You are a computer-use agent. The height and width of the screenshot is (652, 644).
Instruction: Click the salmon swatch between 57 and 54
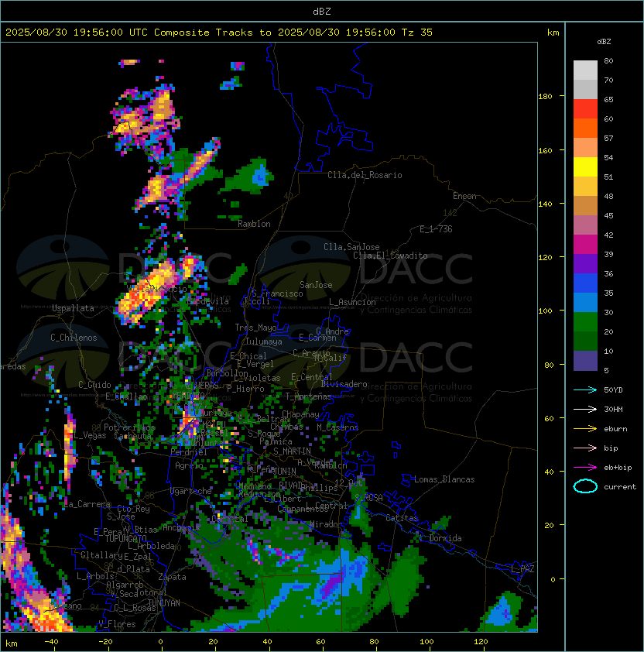pyautogui.click(x=585, y=148)
